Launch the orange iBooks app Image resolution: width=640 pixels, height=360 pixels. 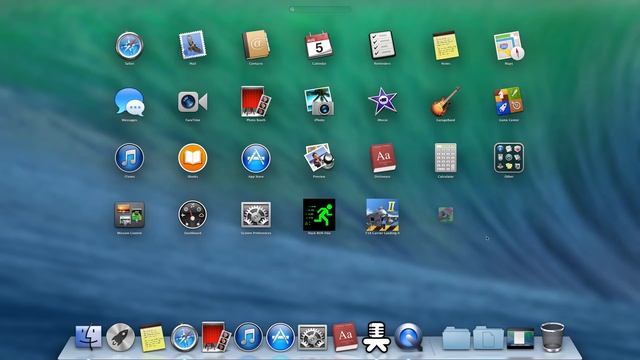click(x=193, y=158)
